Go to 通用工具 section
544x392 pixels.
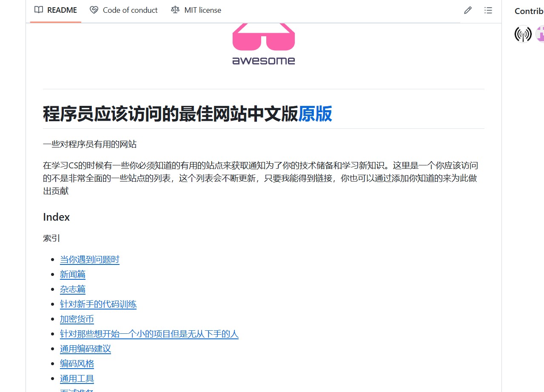[77, 379]
